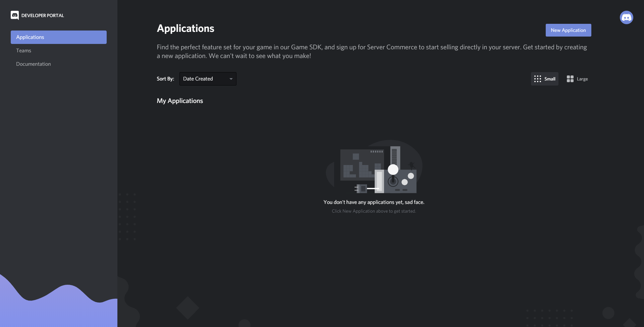Open the Sort By Date Created dropdown
The height and width of the screenshot is (327, 644).
coord(208,79)
